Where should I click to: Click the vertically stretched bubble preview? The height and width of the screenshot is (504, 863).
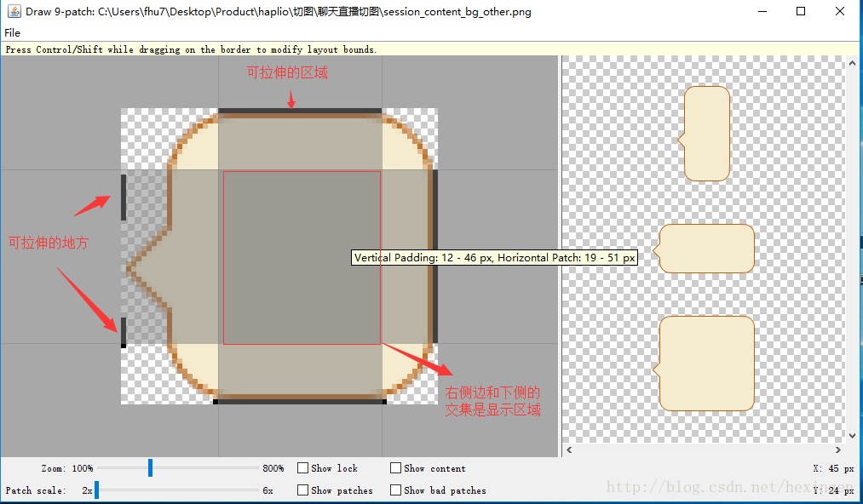[704, 134]
